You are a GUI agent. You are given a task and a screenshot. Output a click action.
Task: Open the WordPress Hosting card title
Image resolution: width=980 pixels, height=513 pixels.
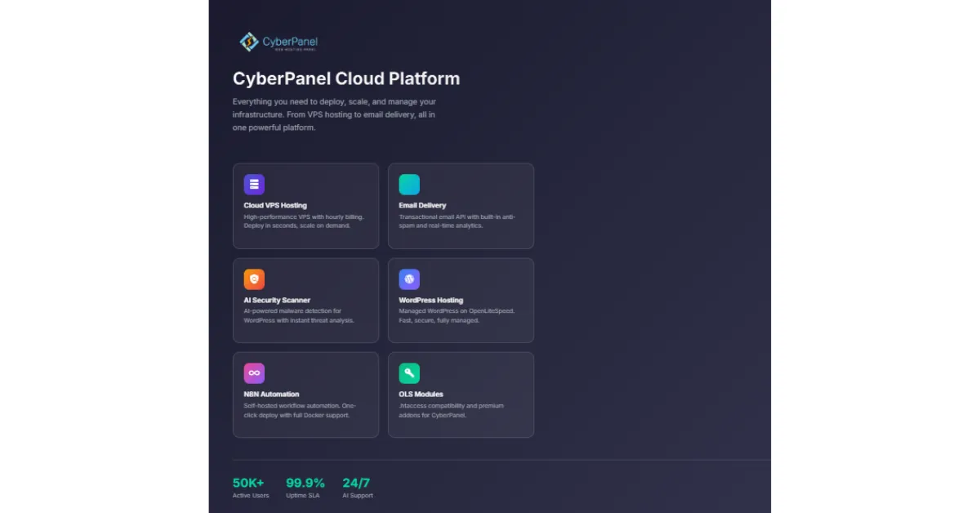click(430, 301)
